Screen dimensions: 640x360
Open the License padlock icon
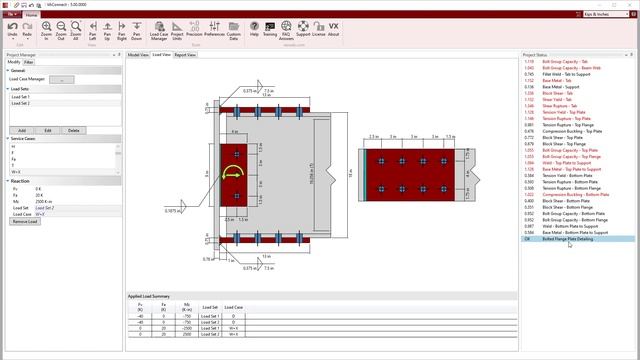point(318,26)
